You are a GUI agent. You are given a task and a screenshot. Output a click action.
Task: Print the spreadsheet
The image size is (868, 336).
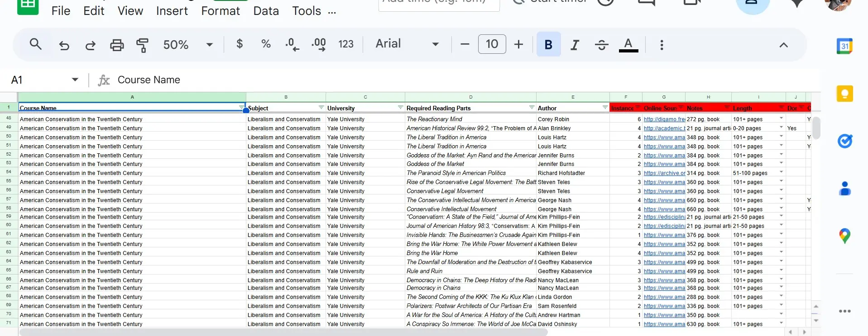117,45
